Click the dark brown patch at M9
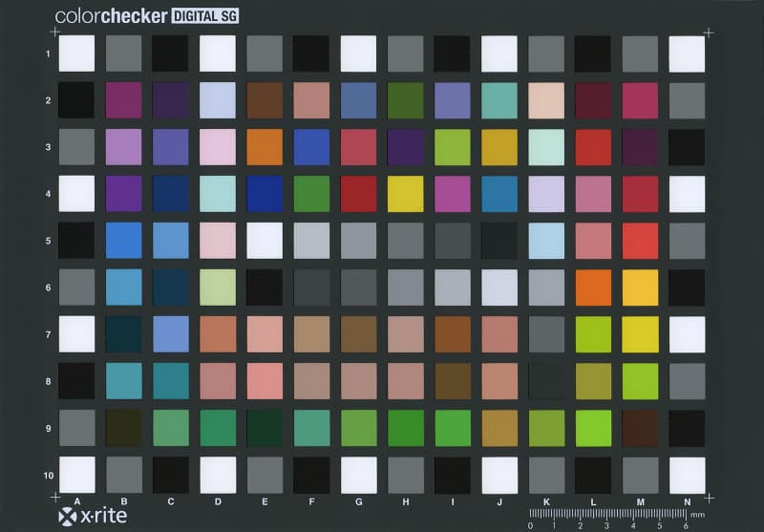 click(x=640, y=428)
